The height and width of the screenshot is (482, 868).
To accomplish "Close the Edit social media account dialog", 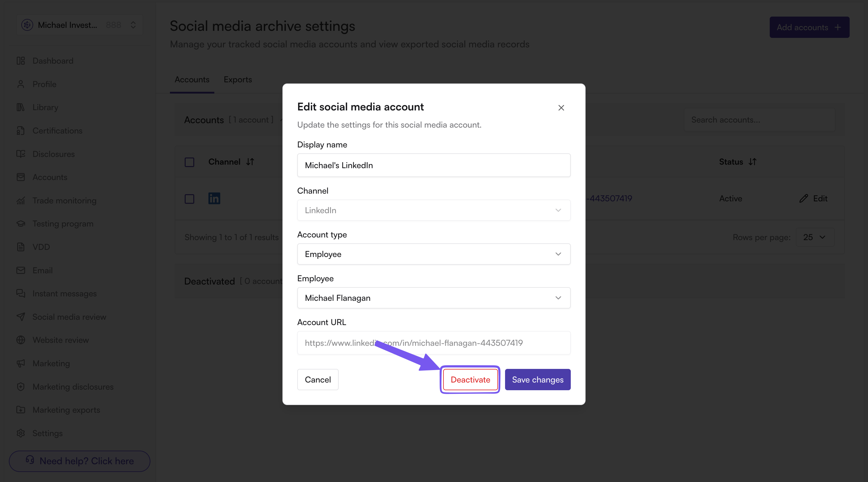I will pos(561,108).
